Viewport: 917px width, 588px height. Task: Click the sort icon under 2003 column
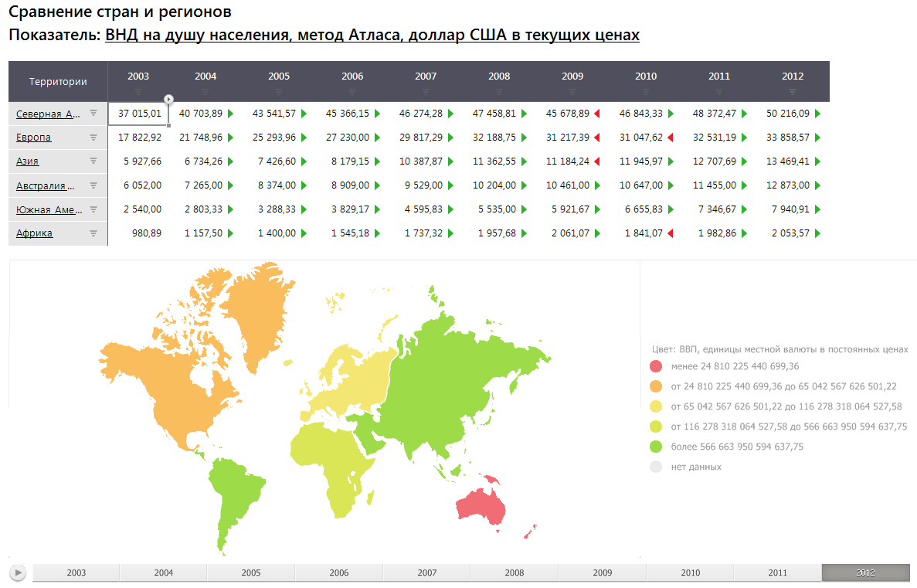pos(138,92)
